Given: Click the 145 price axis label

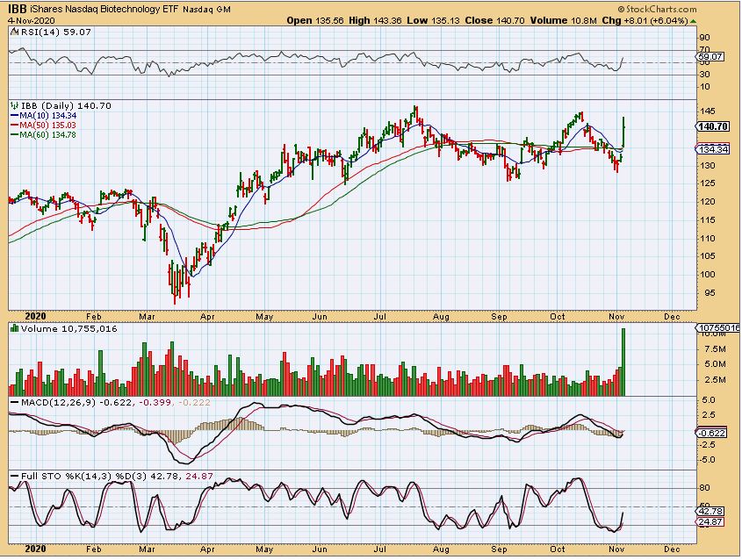Looking at the screenshot, I should point(708,111).
